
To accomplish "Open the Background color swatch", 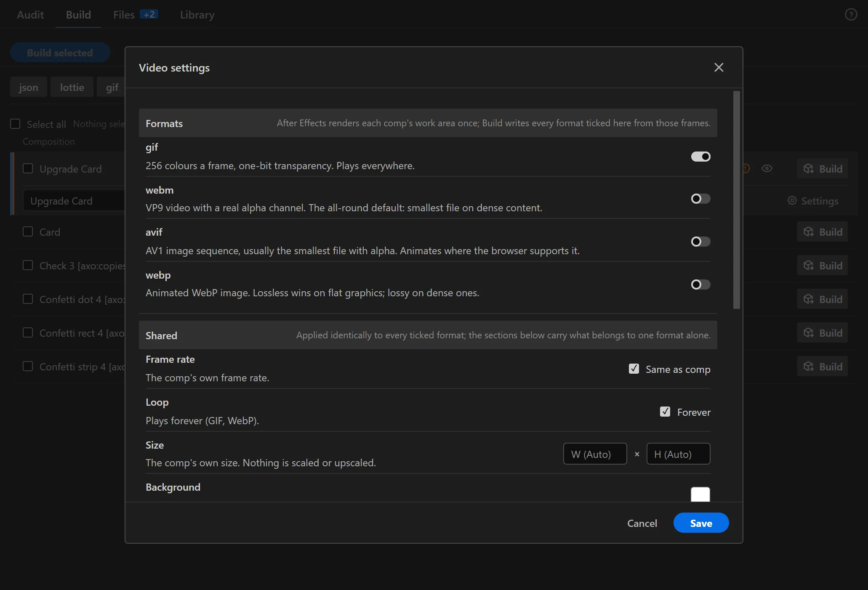I will click(x=700, y=494).
